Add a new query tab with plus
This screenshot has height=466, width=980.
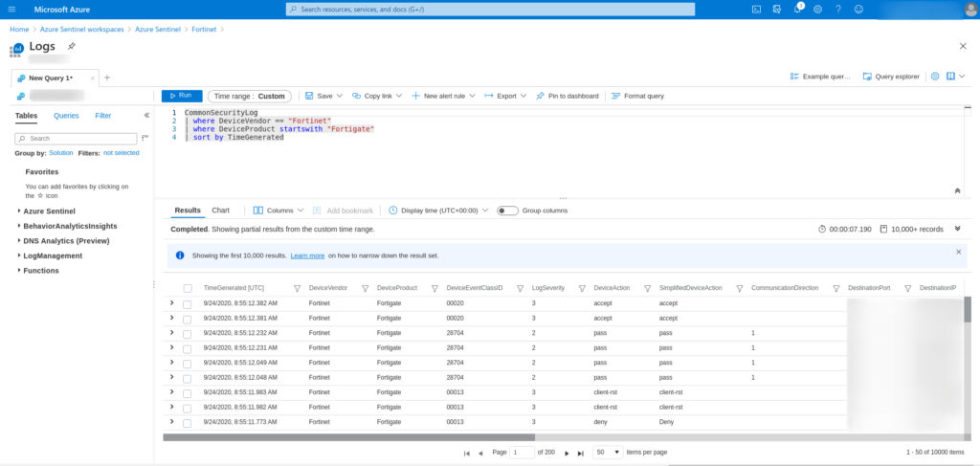tap(107, 78)
